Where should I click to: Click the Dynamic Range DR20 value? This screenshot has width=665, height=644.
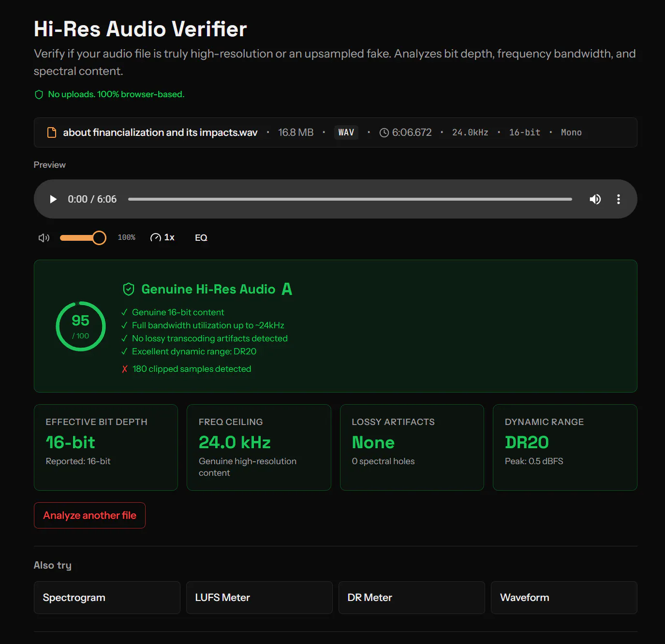527,442
